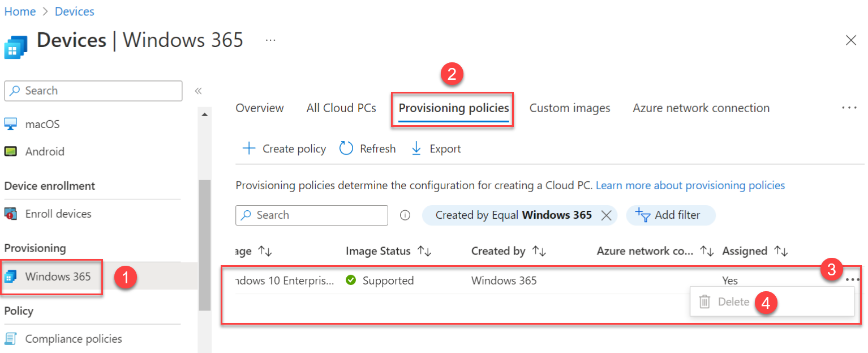Open Enroll devices from the sidebar

click(x=58, y=214)
